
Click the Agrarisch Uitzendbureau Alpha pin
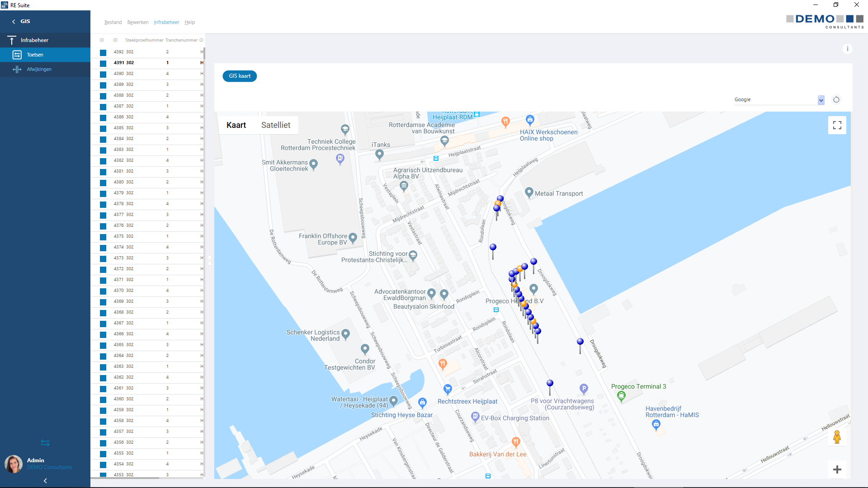pos(404,185)
